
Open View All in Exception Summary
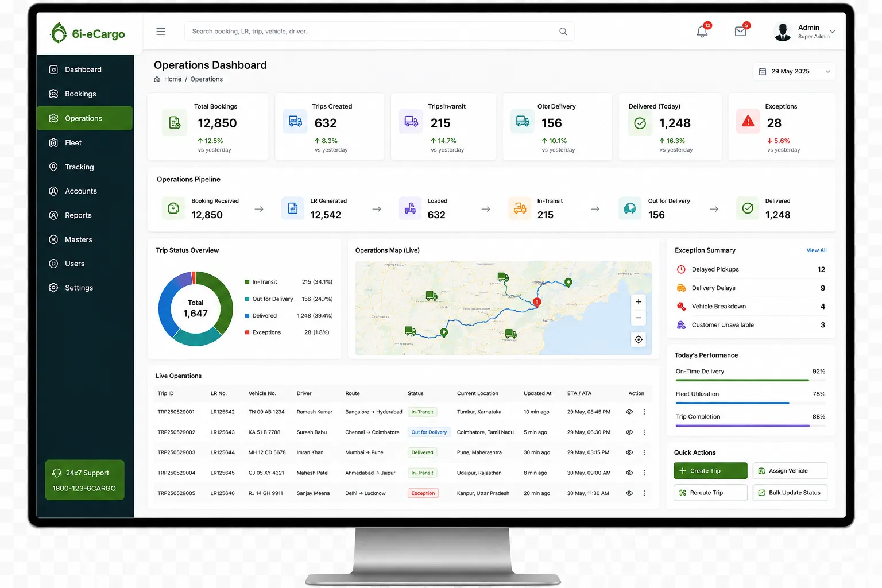[x=817, y=250]
